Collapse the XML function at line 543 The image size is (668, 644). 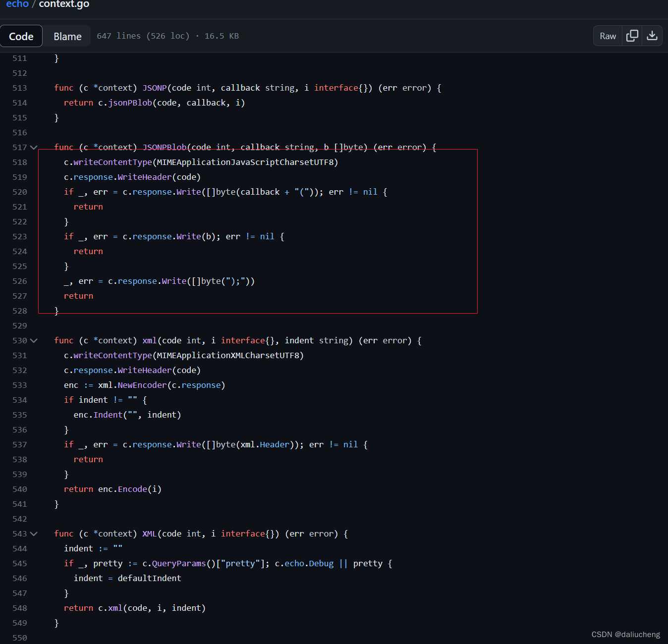[x=34, y=534]
